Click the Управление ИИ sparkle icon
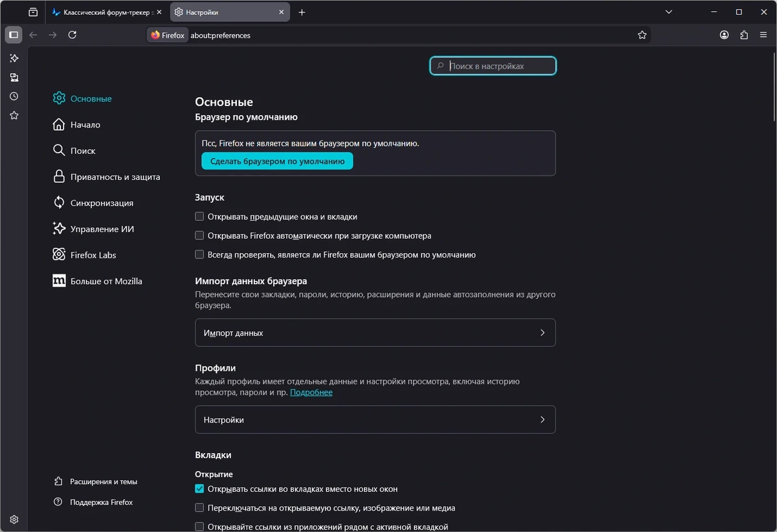 (x=59, y=228)
